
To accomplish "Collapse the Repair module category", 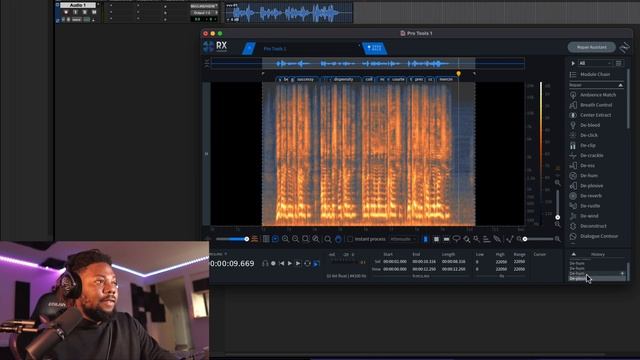I will tap(620, 85).
